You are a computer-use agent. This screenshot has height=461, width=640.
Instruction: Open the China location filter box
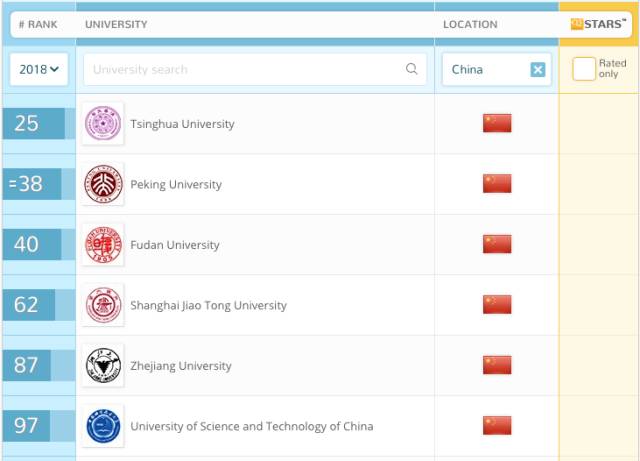pyautogui.click(x=497, y=69)
